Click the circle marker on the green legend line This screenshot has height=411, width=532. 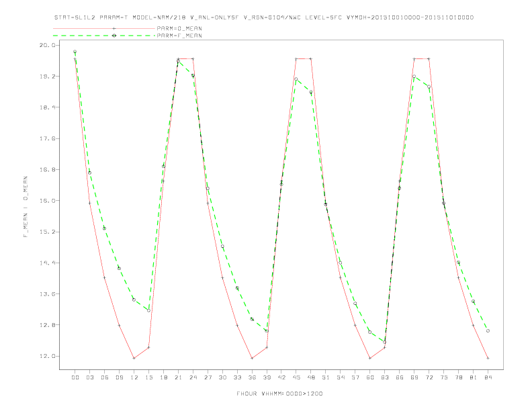pos(114,36)
